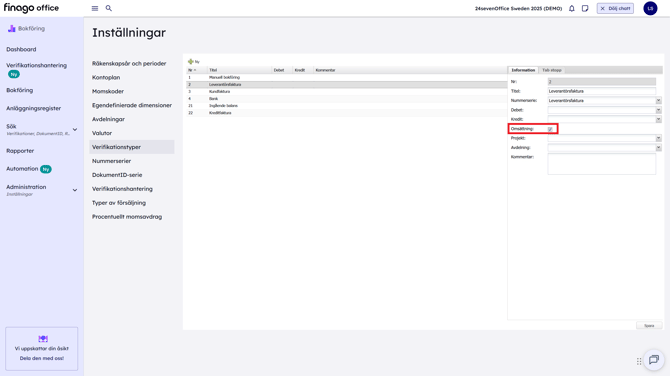Open Typer av försäljning settings
The width and height of the screenshot is (670, 376).
[x=119, y=203]
